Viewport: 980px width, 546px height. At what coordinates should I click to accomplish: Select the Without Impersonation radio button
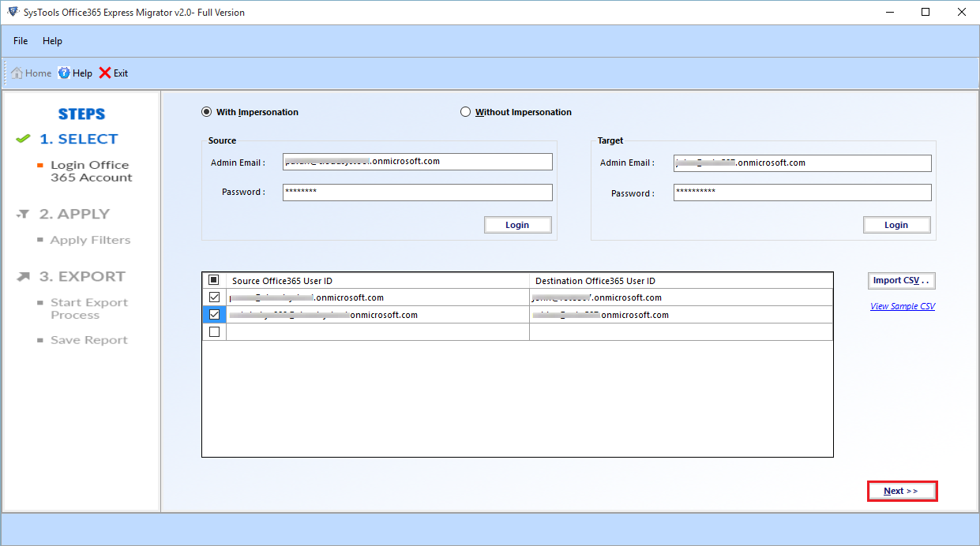(x=466, y=112)
